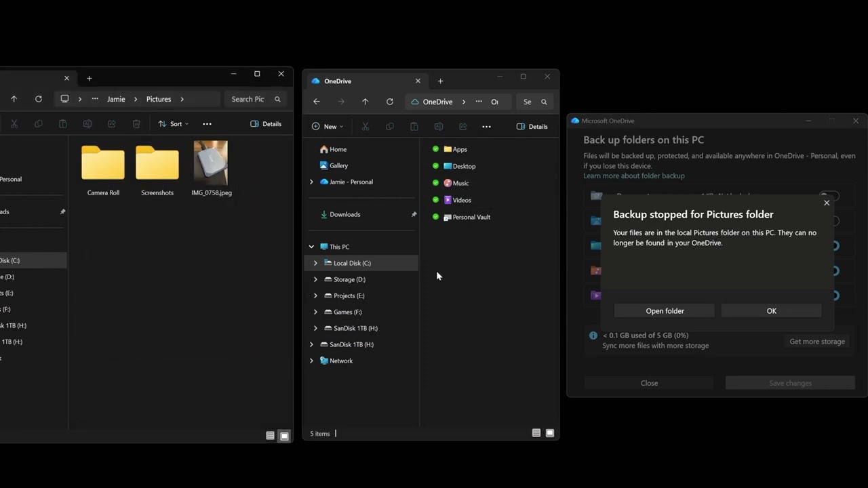Click Paste icon in Pictures toolbar
This screenshot has height=488, width=868.
tap(62, 124)
